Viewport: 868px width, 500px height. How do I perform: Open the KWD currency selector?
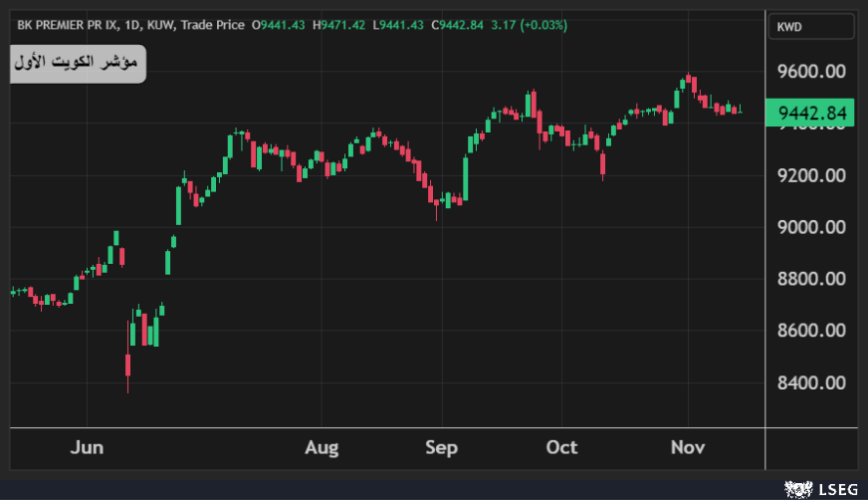810,27
